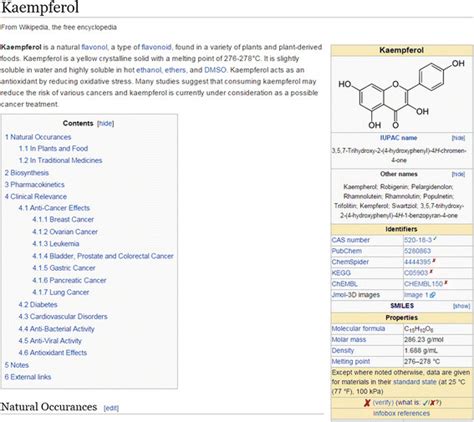The image size is (474, 422).
Task: Jump to 2 Biosynthesis section
Action: click(x=27, y=173)
